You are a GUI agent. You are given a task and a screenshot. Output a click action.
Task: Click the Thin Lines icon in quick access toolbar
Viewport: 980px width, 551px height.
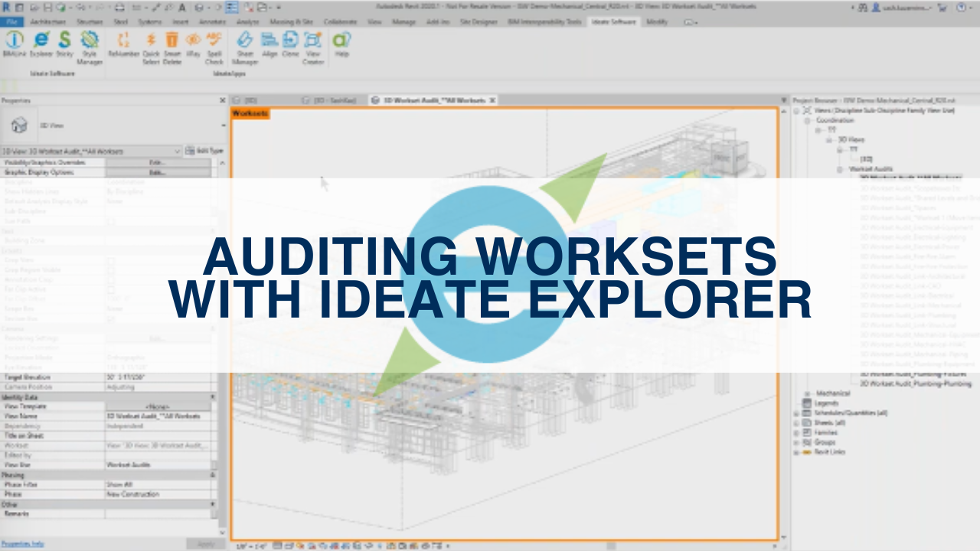231,7
